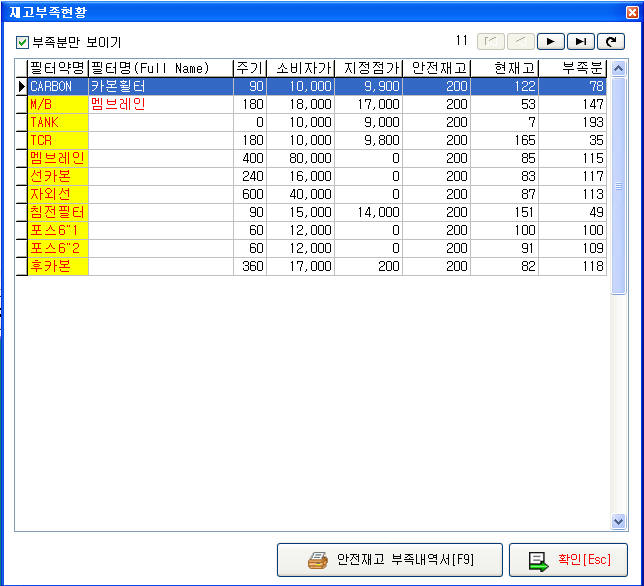Go to previous record navigation button
644x586 pixels.
[520, 41]
